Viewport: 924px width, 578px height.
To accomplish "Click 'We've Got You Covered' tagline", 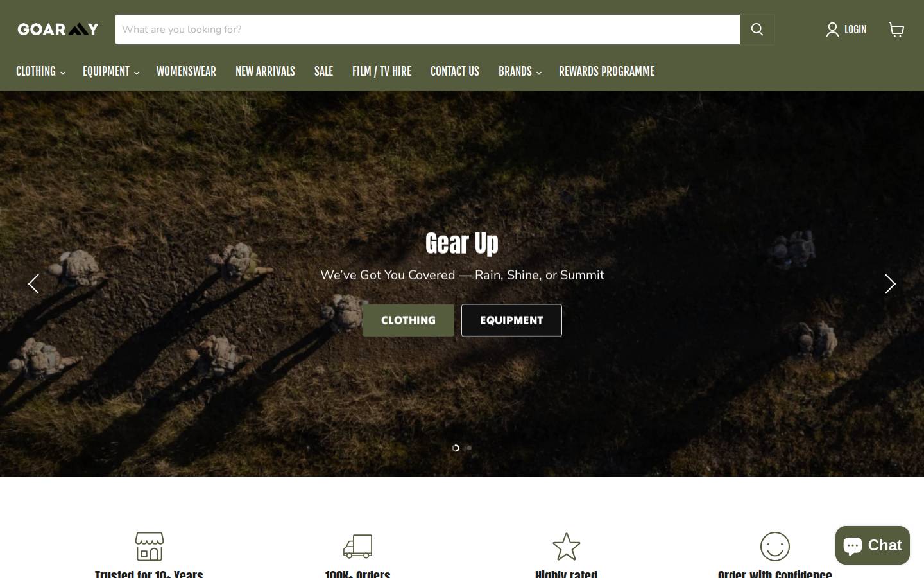I will coord(462,275).
